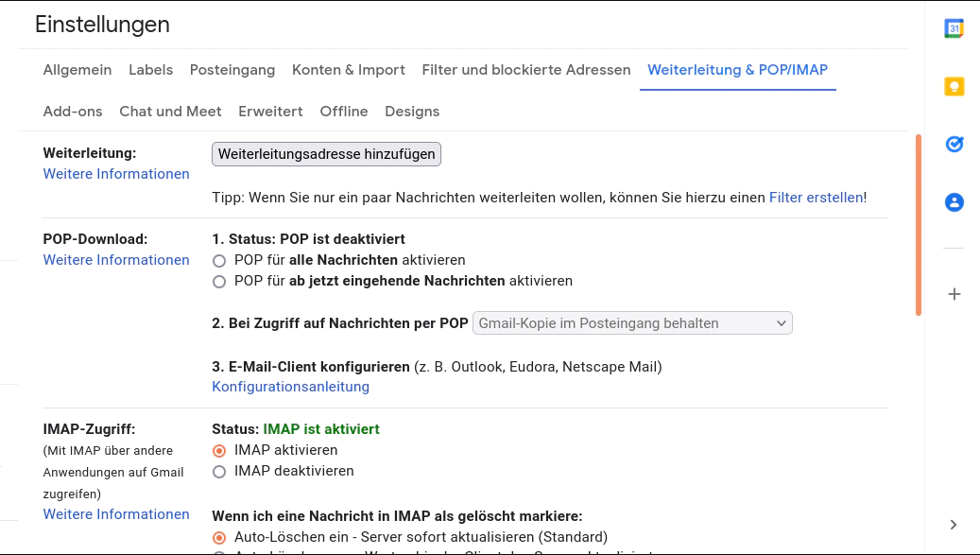Open Google Tasks side panel icon
Image resolution: width=980 pixels, height=555 pixels.
tap(954, 145)
